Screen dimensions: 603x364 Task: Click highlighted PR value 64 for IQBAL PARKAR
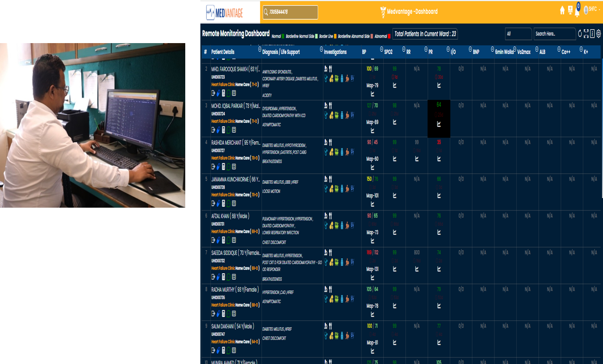(439, 105)
